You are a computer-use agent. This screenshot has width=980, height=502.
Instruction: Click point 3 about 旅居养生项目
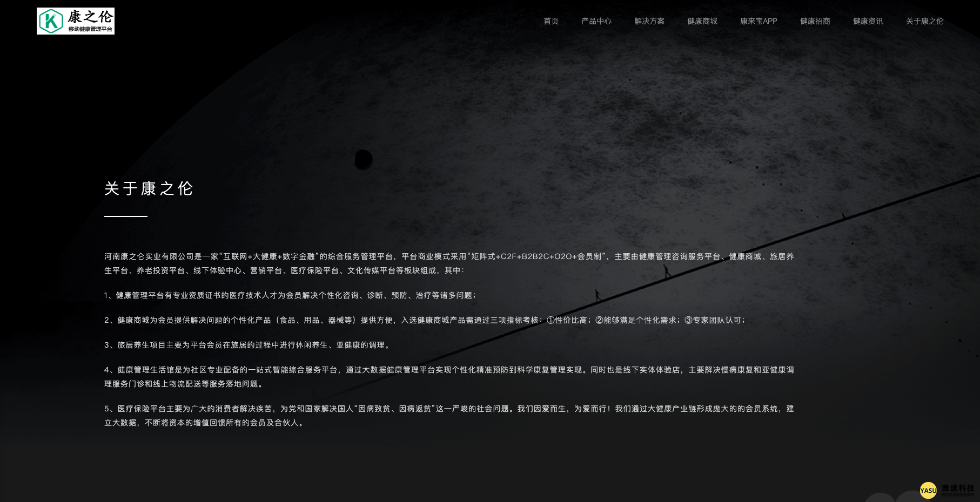point(248,345)
